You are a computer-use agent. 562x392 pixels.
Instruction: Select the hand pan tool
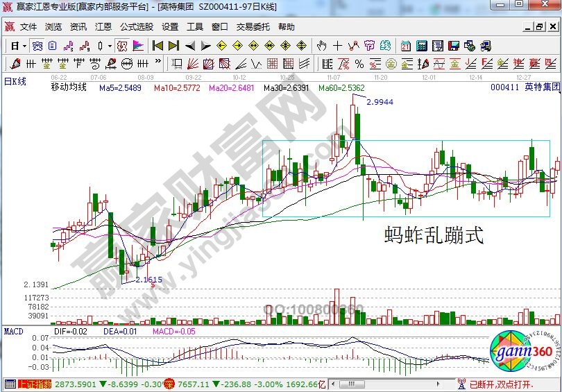tap(321, 46)
